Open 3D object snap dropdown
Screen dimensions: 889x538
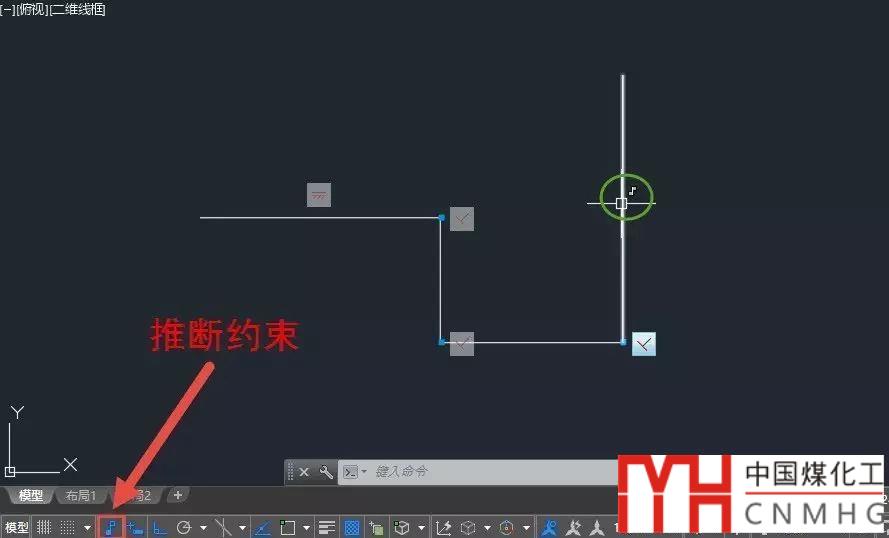click(x=421, y=528)
